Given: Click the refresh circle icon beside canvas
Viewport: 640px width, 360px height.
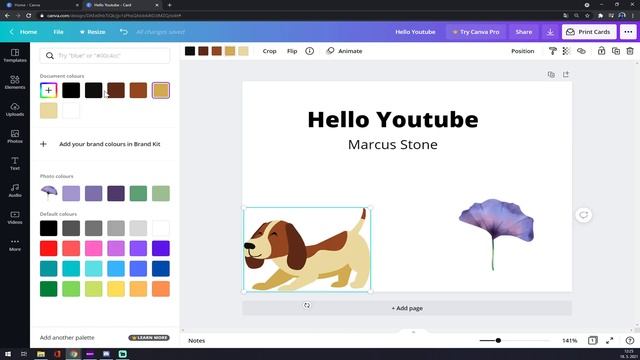Looking at the screenshot, I should tap(584, 215).
